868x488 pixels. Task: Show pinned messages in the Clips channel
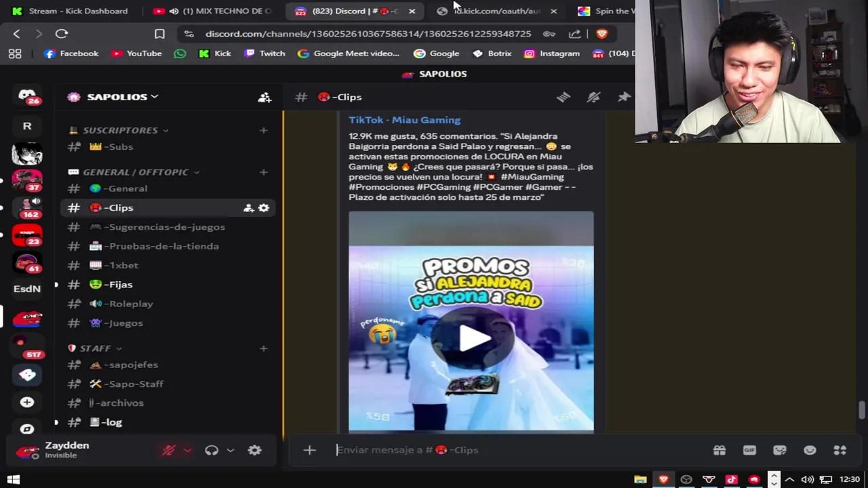pyautogui.click(x=623, y=97)
